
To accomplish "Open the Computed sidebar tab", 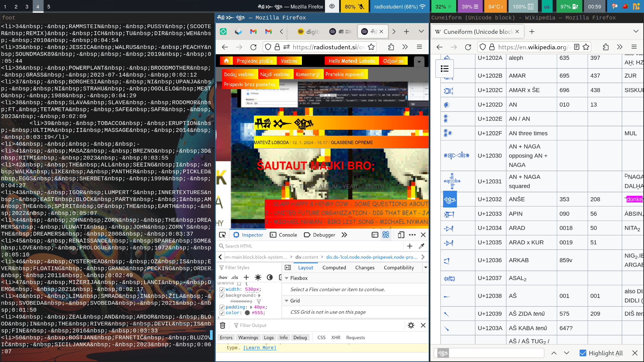I will pyautogui.click(x=334, y=267).
